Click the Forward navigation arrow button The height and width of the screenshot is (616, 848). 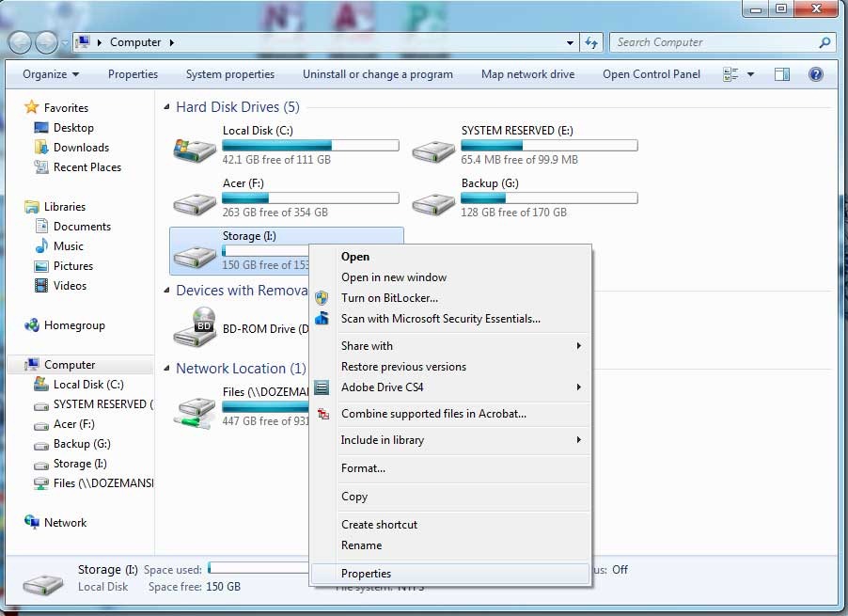(x=46, y=42)
